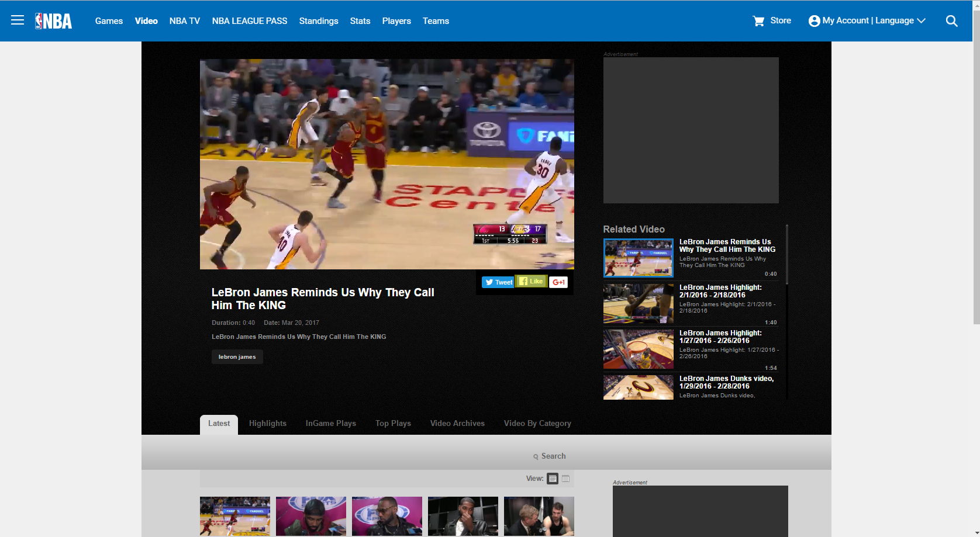The image size is (980, 537).
Task: Click the Related Video list scrollbar
Action: [787, 254]
